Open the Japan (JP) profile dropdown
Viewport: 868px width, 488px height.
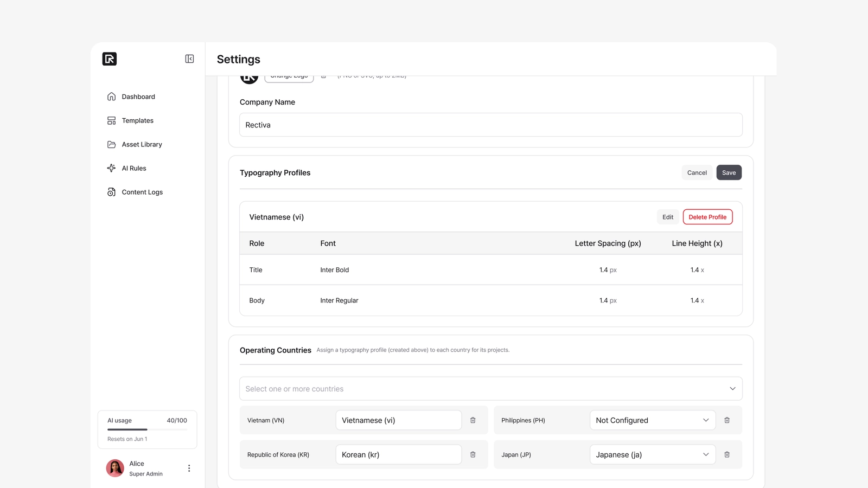coord(653,454)
